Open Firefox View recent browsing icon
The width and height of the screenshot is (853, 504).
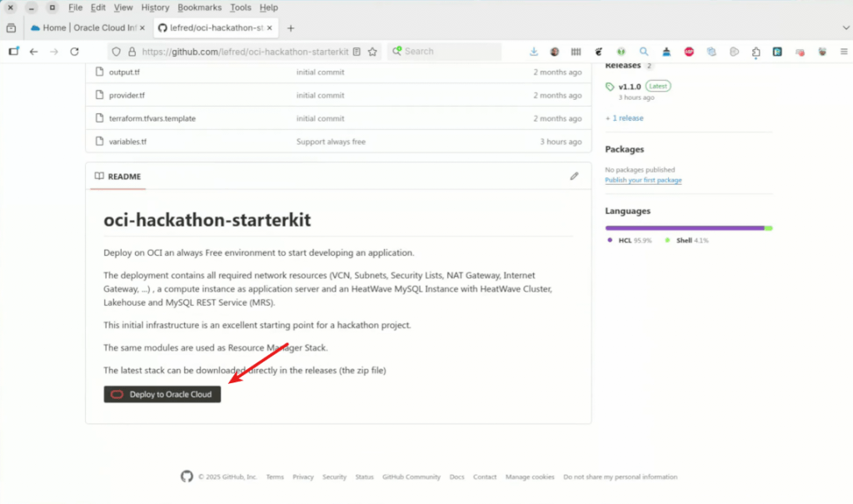point(11,27)
